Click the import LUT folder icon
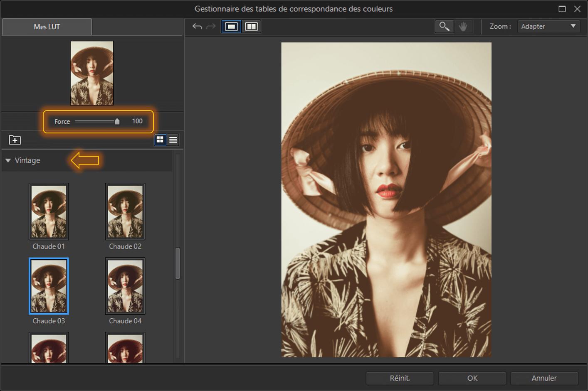 (x=15, y=140)
